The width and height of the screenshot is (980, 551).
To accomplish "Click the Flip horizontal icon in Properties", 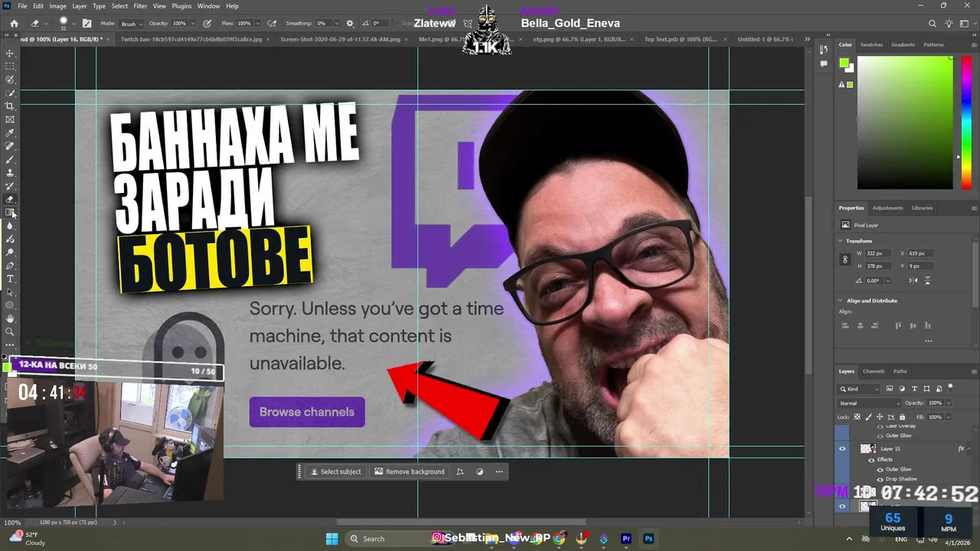I will pos(913,280).
